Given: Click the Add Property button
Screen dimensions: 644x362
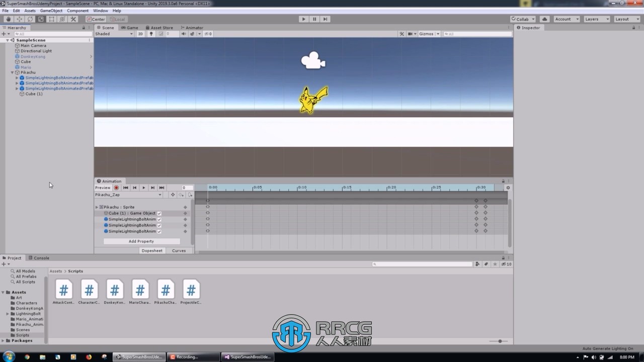Looking at the screenshot, I should [x=141, y=241].
